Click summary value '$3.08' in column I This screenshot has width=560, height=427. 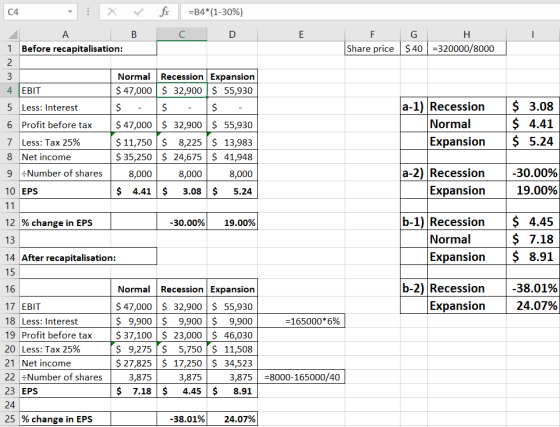click(533, 106)
